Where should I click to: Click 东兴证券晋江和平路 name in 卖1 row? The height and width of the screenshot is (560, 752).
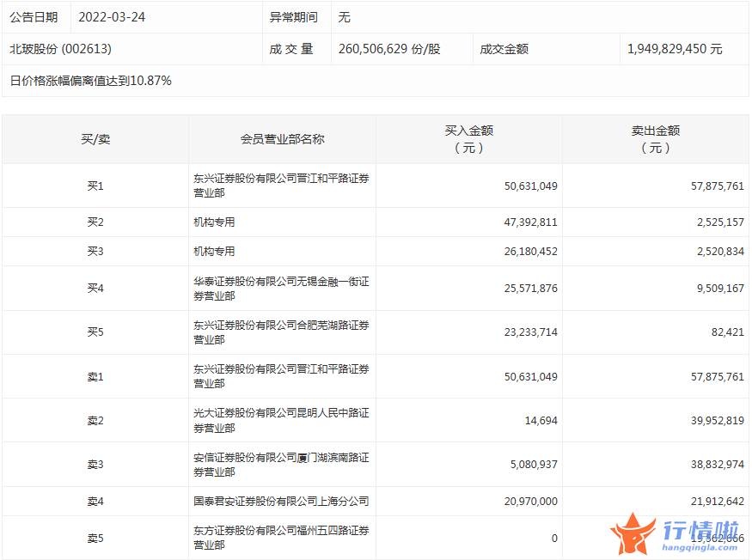pos(281,376)
